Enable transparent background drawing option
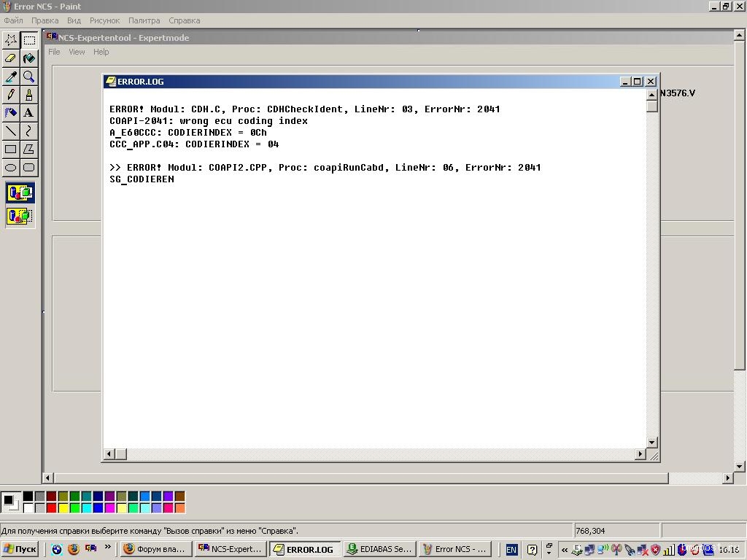 pyautogui.click(x=20, y=216)
